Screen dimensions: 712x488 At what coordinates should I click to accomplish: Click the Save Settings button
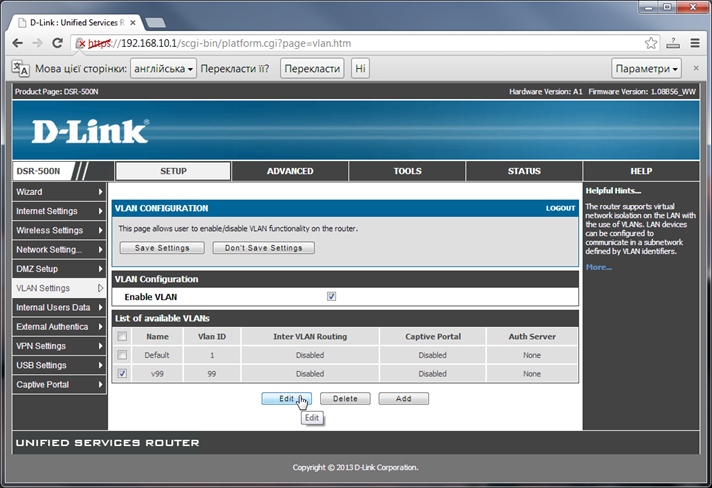point(162,248)
